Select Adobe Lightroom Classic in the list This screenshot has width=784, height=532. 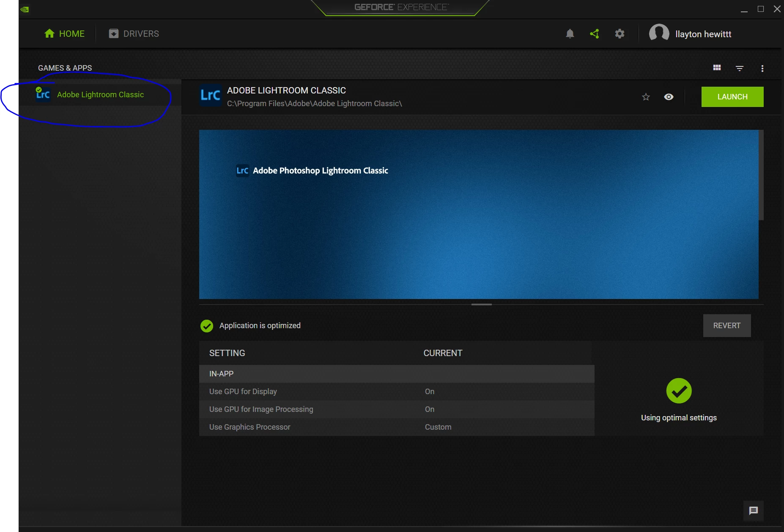click(100, 94)
